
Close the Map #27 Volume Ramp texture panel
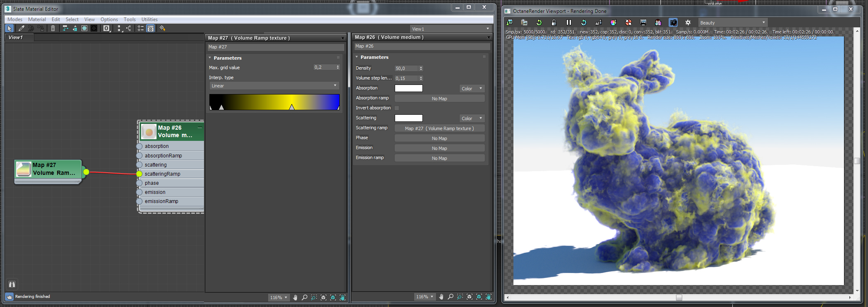[x=343, y=38]
